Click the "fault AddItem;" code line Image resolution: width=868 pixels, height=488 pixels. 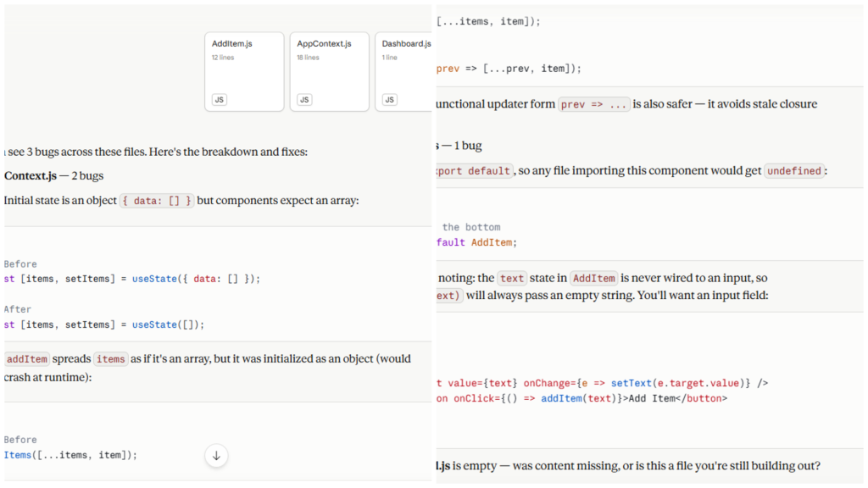[476, 242]
